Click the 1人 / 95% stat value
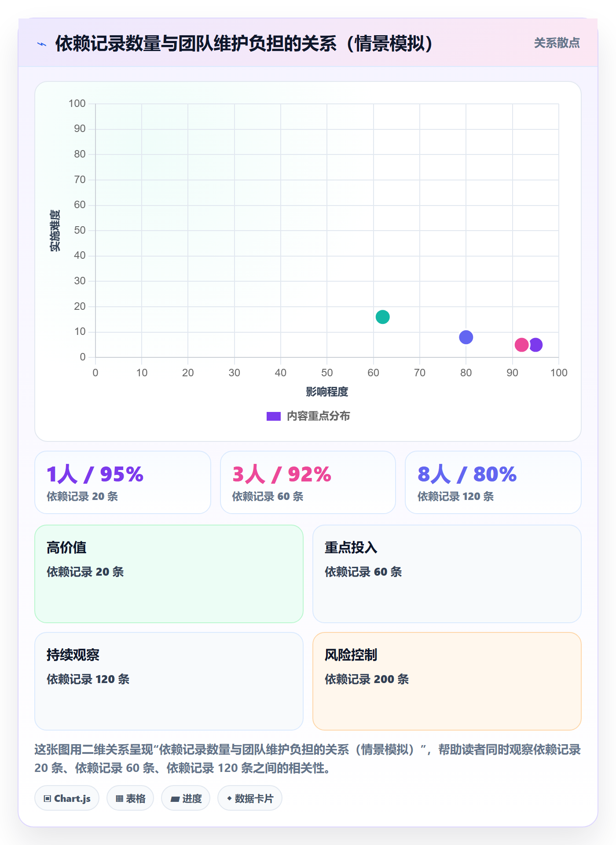 tap(95, 474)
